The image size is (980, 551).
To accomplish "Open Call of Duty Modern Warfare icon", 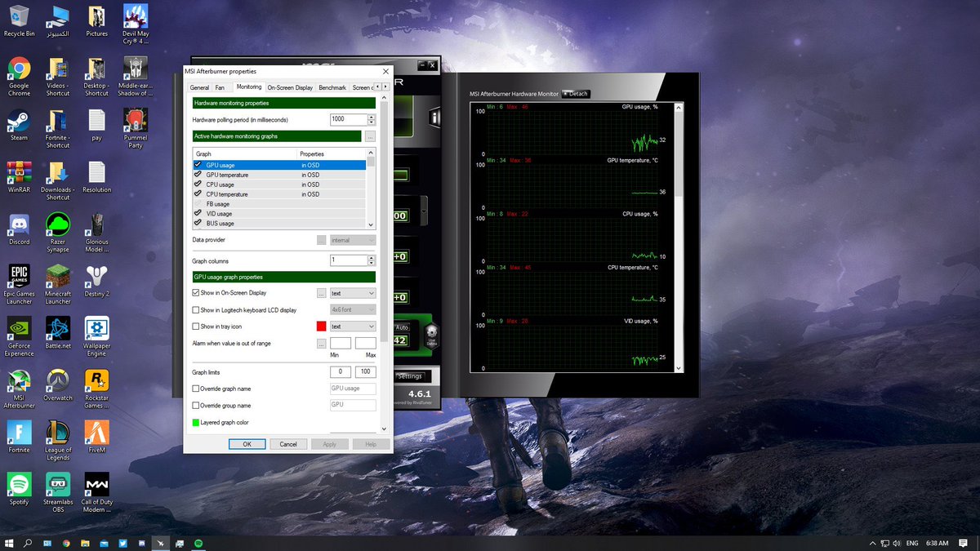I will (x=96, y=493).
